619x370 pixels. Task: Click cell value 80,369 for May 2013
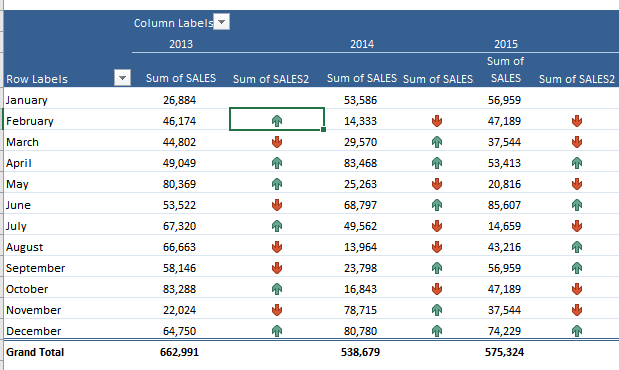point(179,184)
